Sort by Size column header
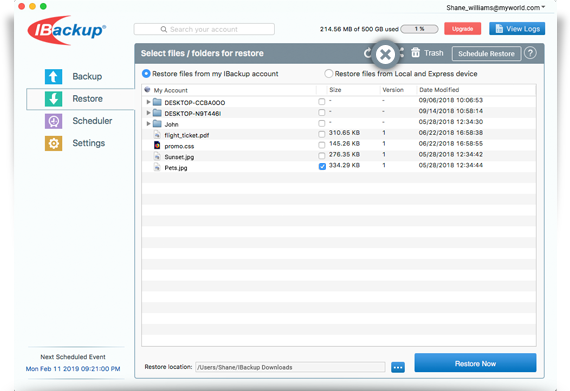Image resolution: width=570 pixels, height=391 pixels. click(335, 90)
